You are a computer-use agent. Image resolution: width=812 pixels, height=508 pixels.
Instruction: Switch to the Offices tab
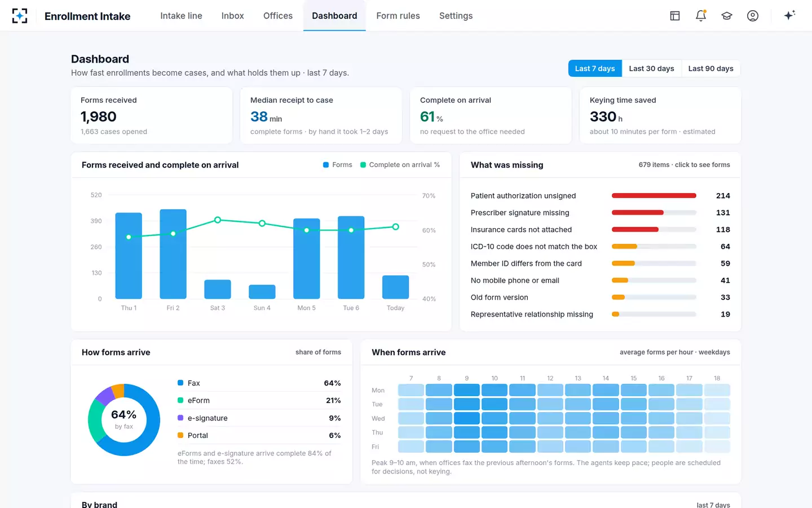click(278, 16)
